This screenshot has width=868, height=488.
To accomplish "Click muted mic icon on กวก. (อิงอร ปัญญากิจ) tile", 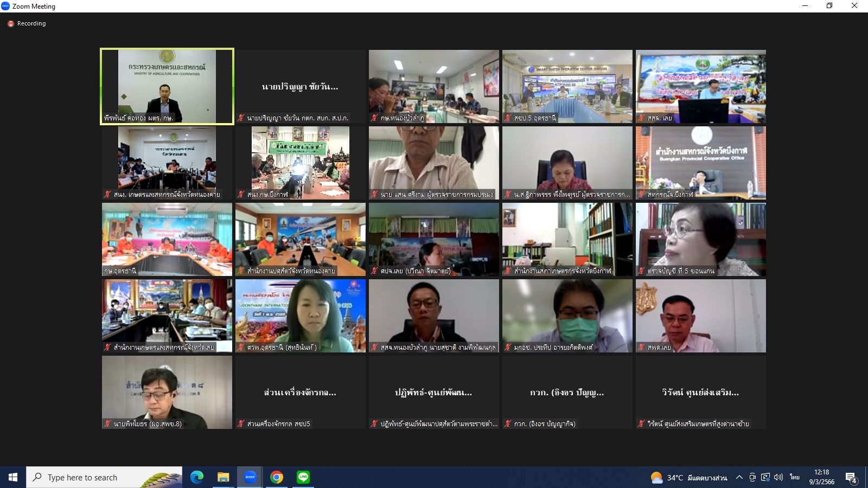I will click(x=508, y=423).
